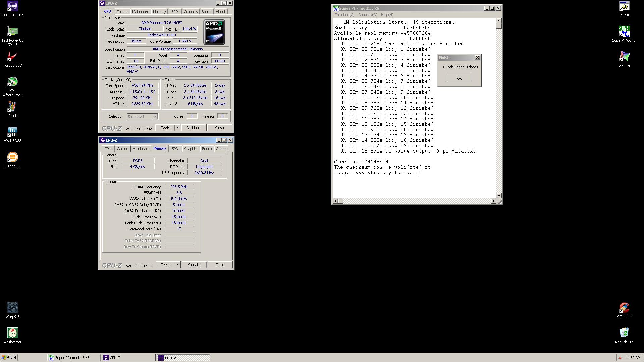The width and height of the screenshot is (644, 362).
Task: Select Graphics tab in bottom CPU-Z window
Action: coord(191,149)
